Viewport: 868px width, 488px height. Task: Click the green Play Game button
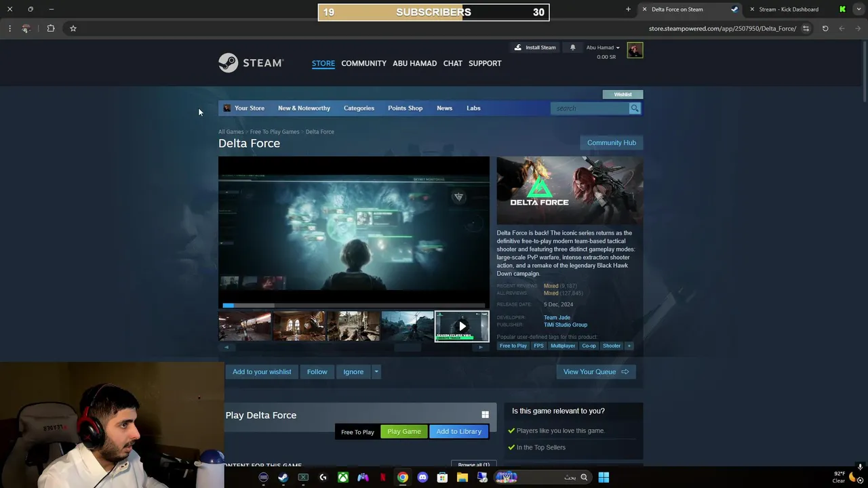pos(404,432)
